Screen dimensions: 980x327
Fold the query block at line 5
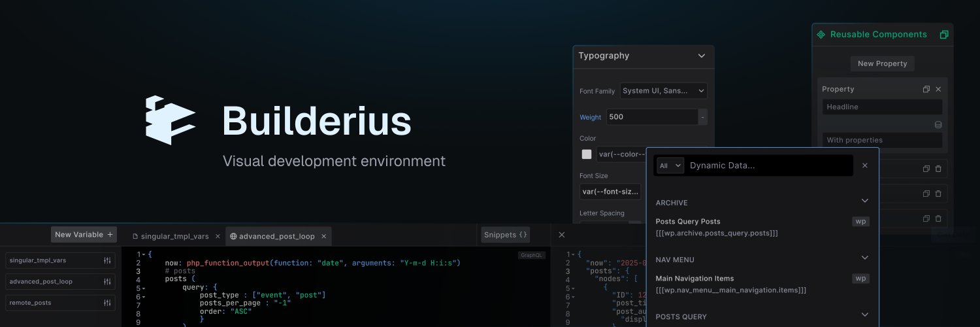click(142, 288)
